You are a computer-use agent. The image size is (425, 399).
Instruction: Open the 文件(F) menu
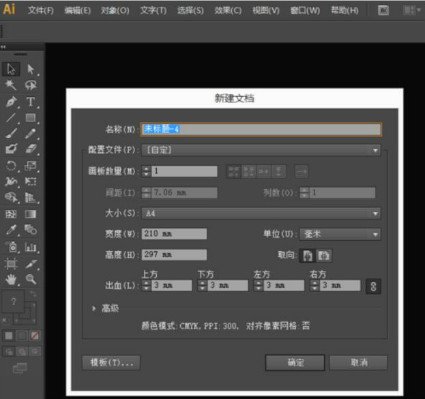click(41, 10)
